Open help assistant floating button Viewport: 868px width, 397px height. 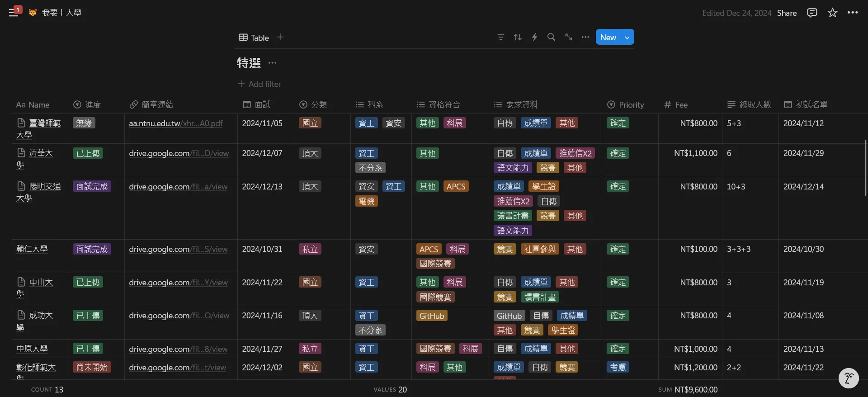(849, 378)
